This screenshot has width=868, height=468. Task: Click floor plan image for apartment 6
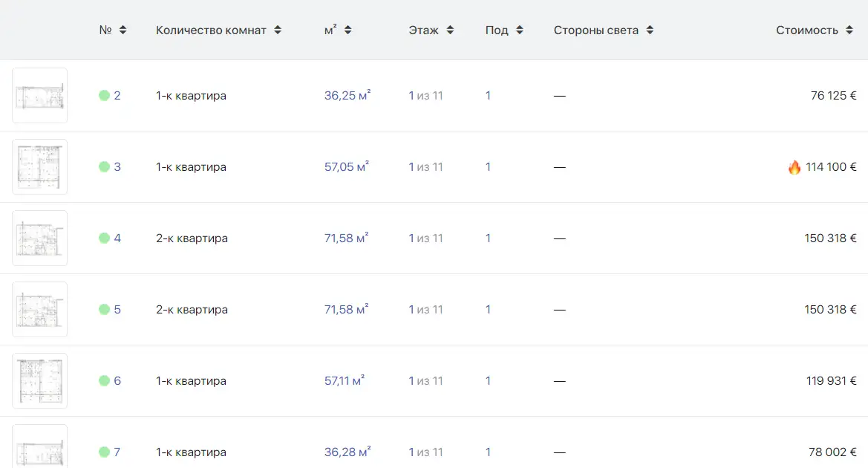click(x=40, y=381)
